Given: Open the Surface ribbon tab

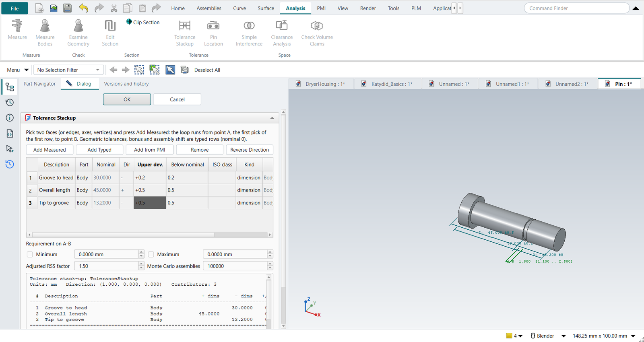Looking at the screenshot, I should pos(266,8).
